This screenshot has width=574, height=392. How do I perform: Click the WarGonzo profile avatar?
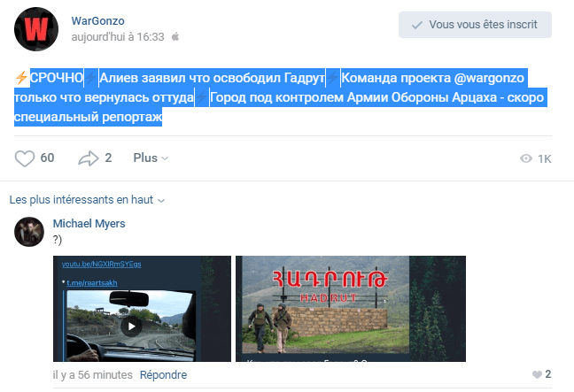[x=37, y=28]
